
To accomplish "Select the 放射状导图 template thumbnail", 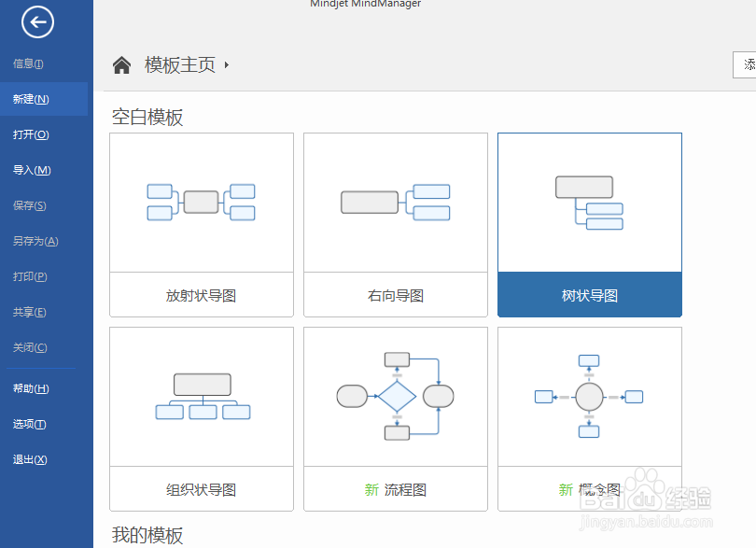I will [x=202, y=203].
